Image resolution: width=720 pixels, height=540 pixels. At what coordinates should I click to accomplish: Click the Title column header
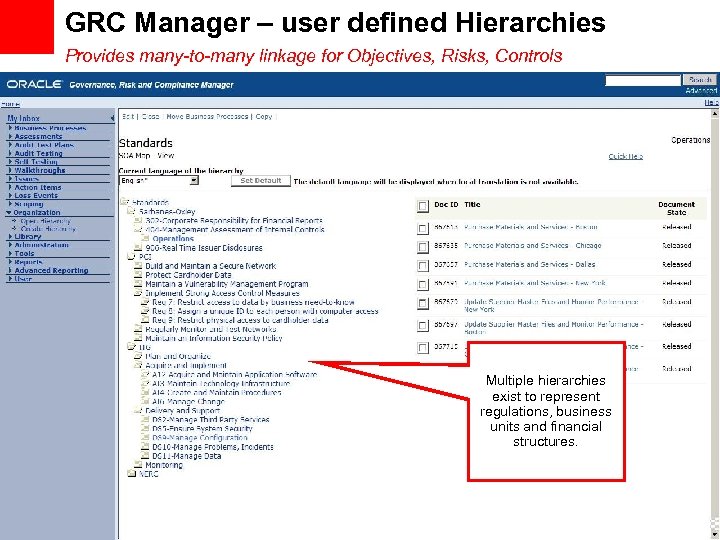[x=472, y=205]
